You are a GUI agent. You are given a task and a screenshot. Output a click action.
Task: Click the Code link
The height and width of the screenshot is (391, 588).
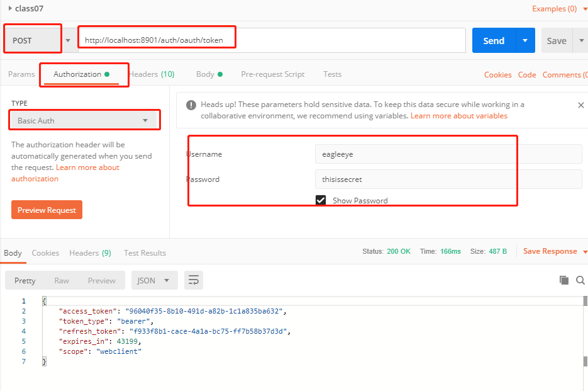[527, 75]
